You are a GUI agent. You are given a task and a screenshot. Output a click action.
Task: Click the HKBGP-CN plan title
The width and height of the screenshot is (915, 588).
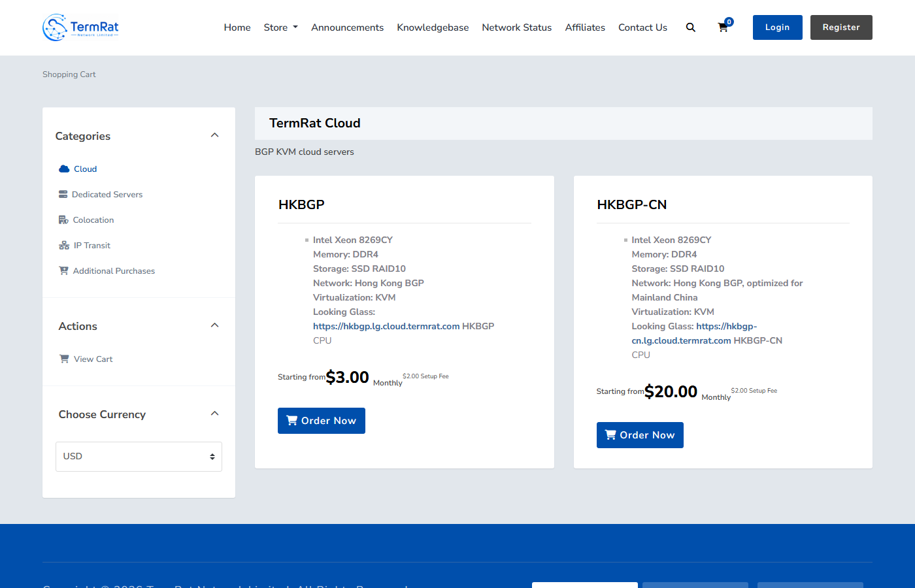[632, 204]
